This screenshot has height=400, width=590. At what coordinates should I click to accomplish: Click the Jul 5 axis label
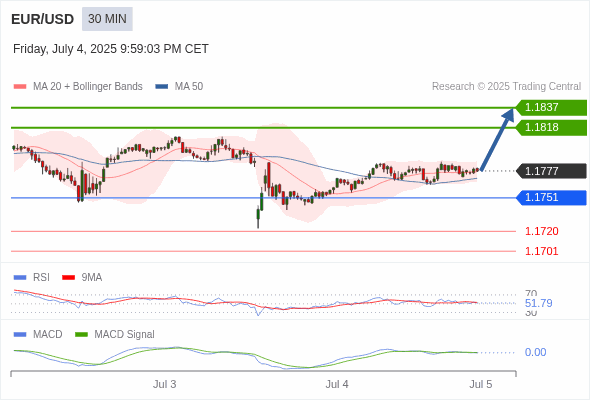[481, 385]
